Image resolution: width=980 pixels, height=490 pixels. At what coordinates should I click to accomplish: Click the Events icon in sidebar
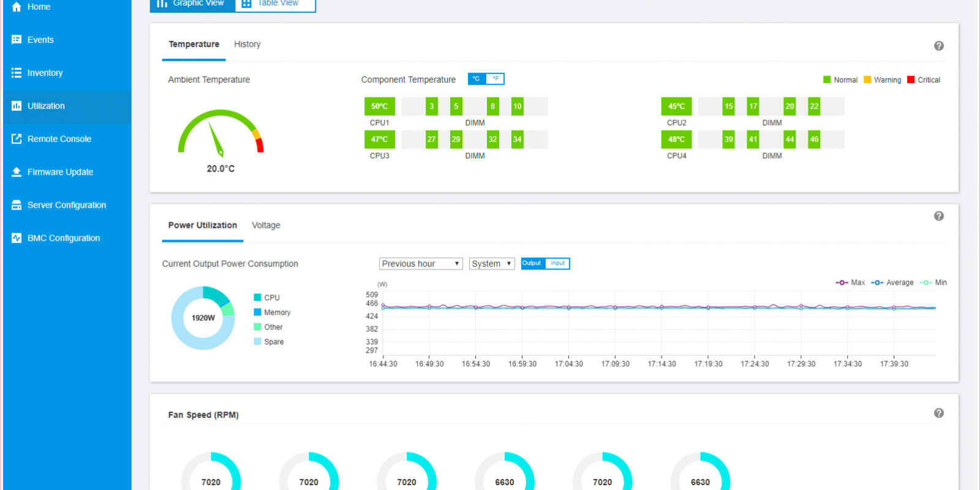tap(17, 40)
